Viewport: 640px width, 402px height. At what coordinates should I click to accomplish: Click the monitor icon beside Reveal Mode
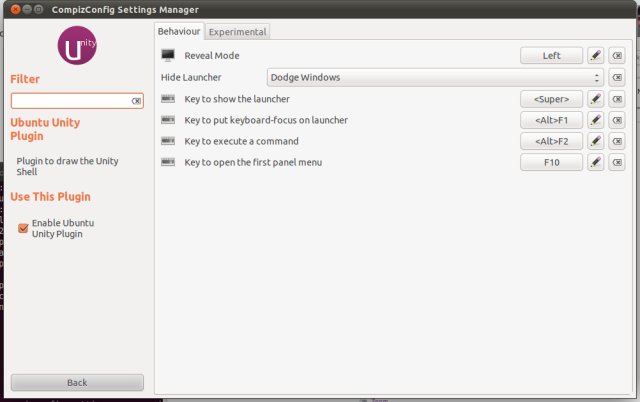168,55
